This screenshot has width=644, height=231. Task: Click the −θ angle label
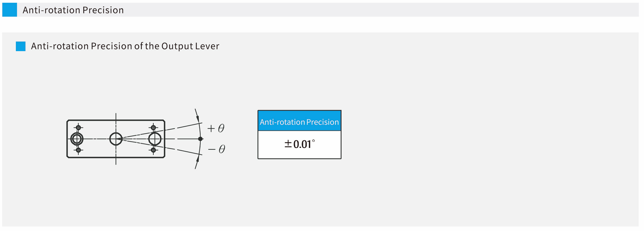coord(216,149)
